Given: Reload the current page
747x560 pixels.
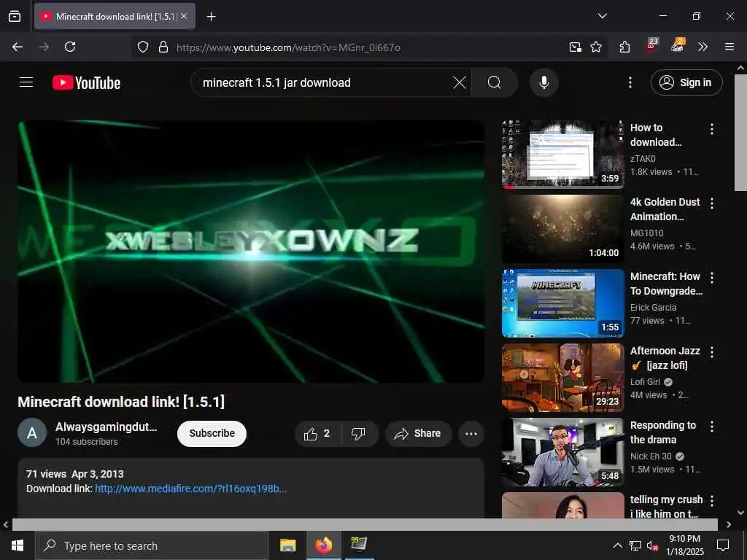Looking at the screenshot, I should coord(70,47).
